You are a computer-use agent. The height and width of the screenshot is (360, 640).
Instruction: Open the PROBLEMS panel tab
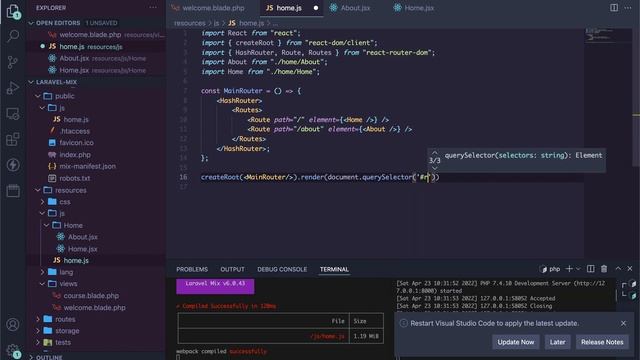coord(192,269)
